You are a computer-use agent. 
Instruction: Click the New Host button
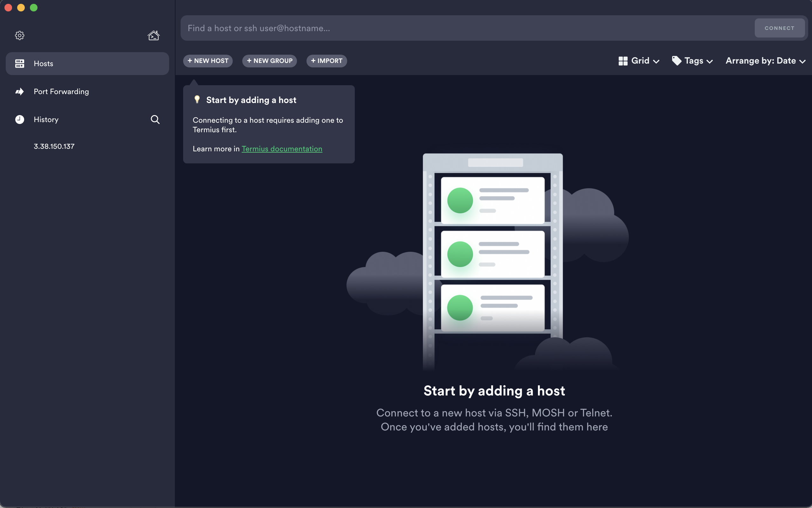(208, 61)
